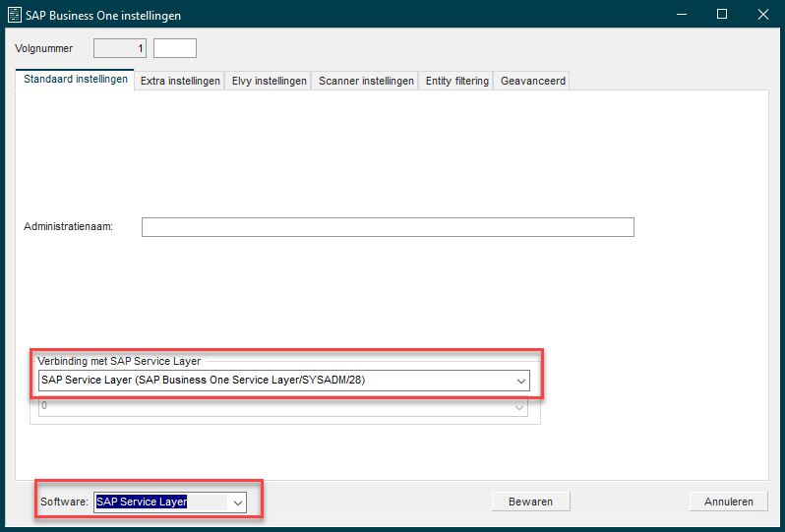Click the empty field next to Volgnummer
The height and width of the screenshot is (532, 785).
[x=175, y=48]
